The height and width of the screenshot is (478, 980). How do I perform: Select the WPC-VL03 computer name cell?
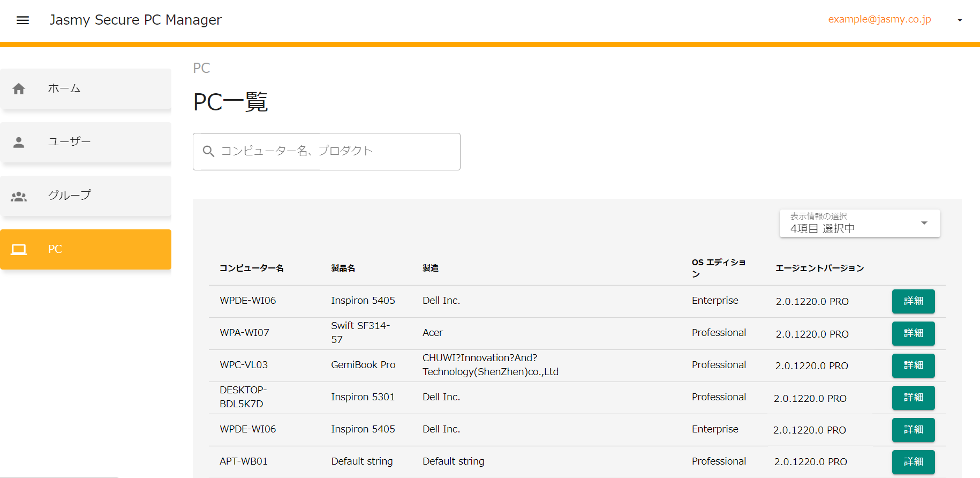[244, 365]
